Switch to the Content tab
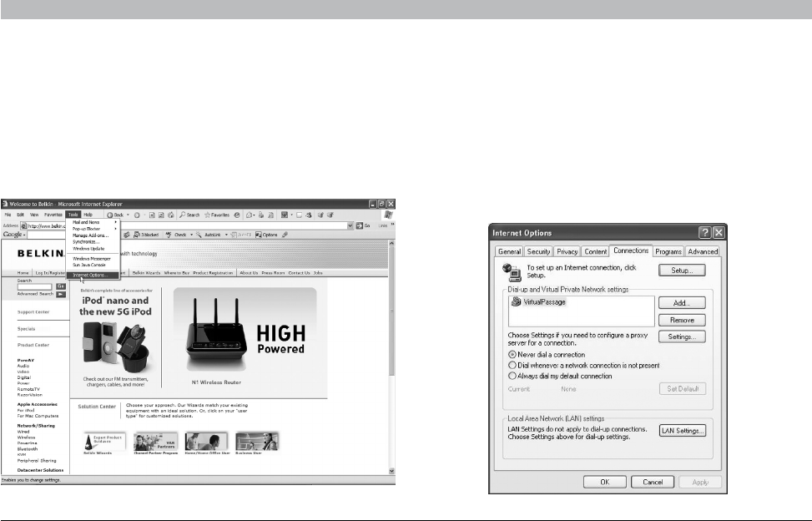Image resolution: width=812 pixels, height=521 pixels. pos(595,251)
